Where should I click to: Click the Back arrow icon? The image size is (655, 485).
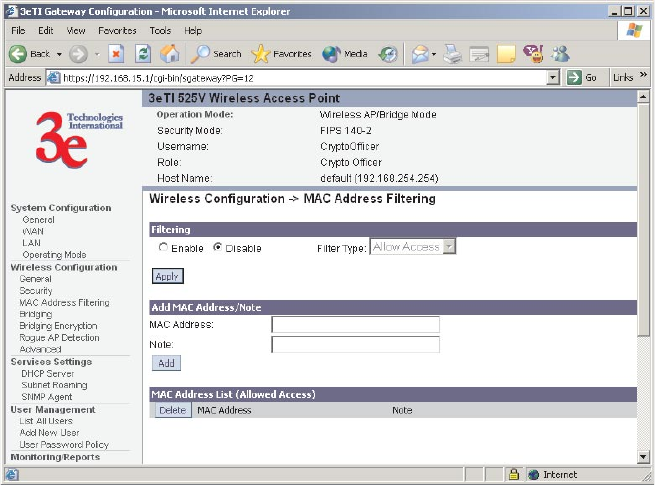(x=18, y=54)
